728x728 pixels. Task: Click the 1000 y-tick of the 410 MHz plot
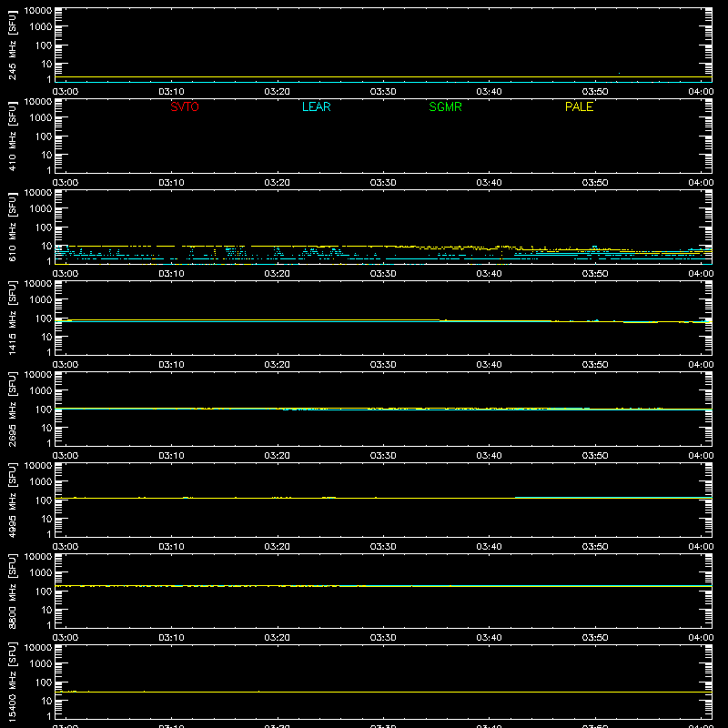(x=41, y=118)
